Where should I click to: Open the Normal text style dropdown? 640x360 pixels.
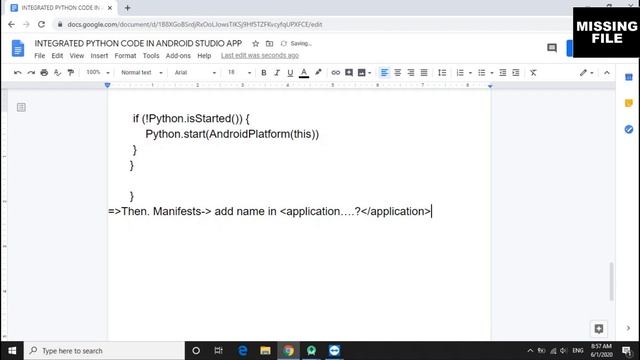[142, 72]
